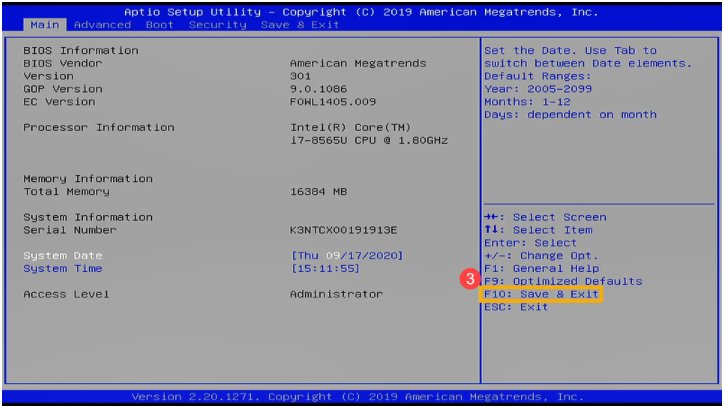The image size is (723, 406).
Task: Click the Select Screen arrow keys hint
Action: tap(544, 217)
